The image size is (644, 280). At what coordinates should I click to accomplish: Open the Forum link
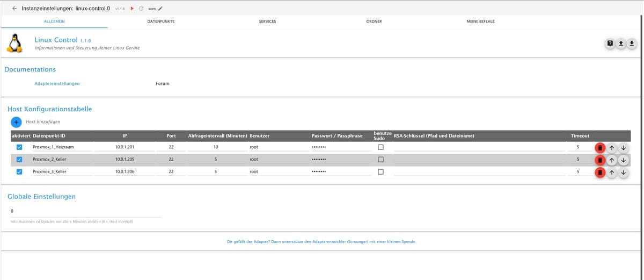163,83
